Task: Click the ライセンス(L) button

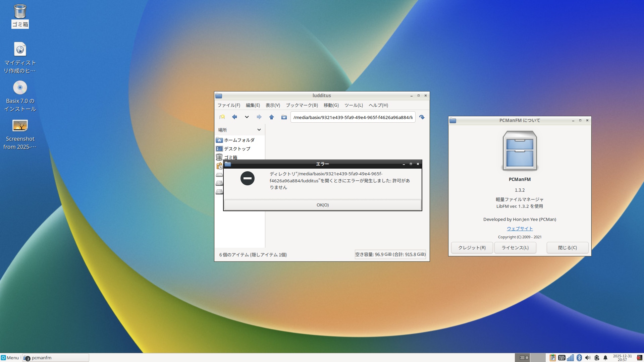Action: (515, 248)
